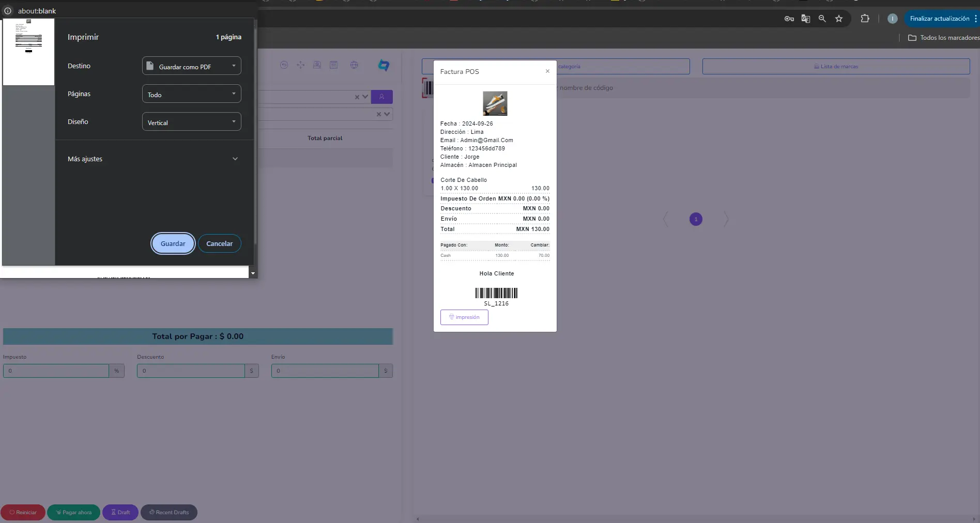Click the impresión button on the invoice

[464, 317]
